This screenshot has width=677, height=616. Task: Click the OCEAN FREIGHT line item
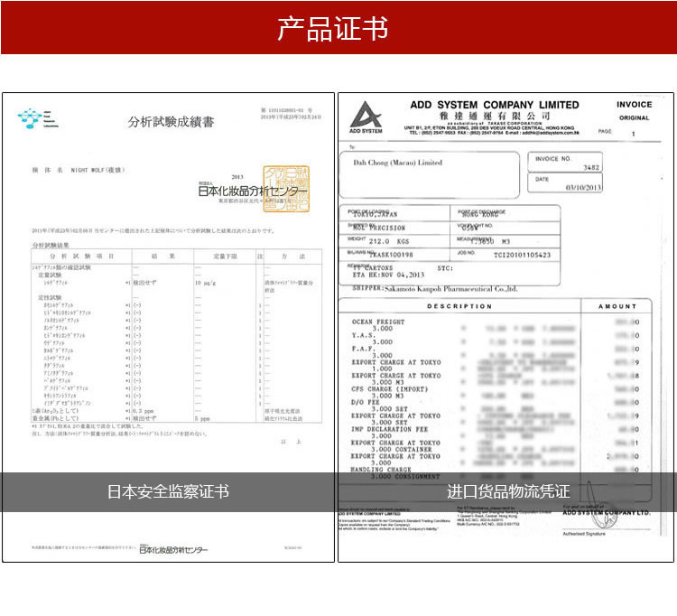[x=378, y=322]
